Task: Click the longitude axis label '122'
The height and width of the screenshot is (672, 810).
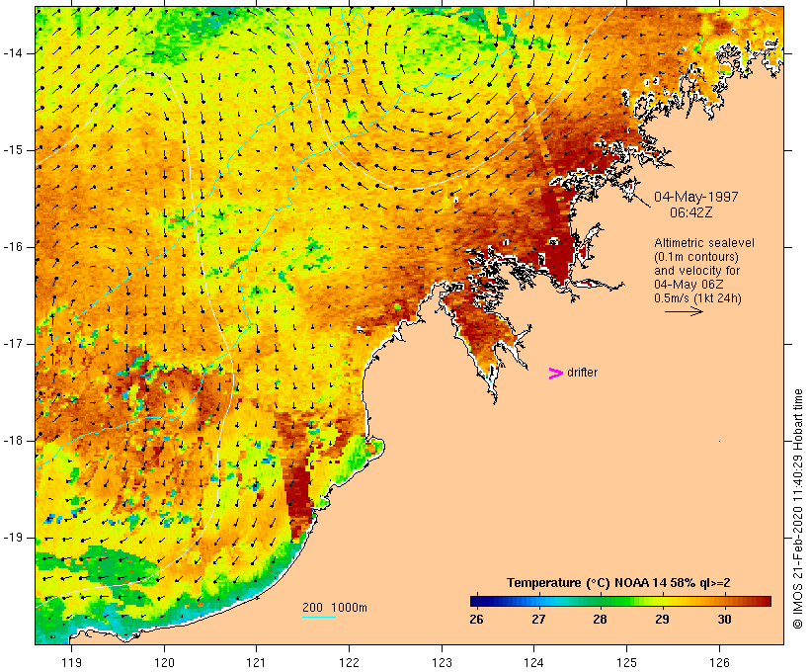Action: (x=350, y=662)
